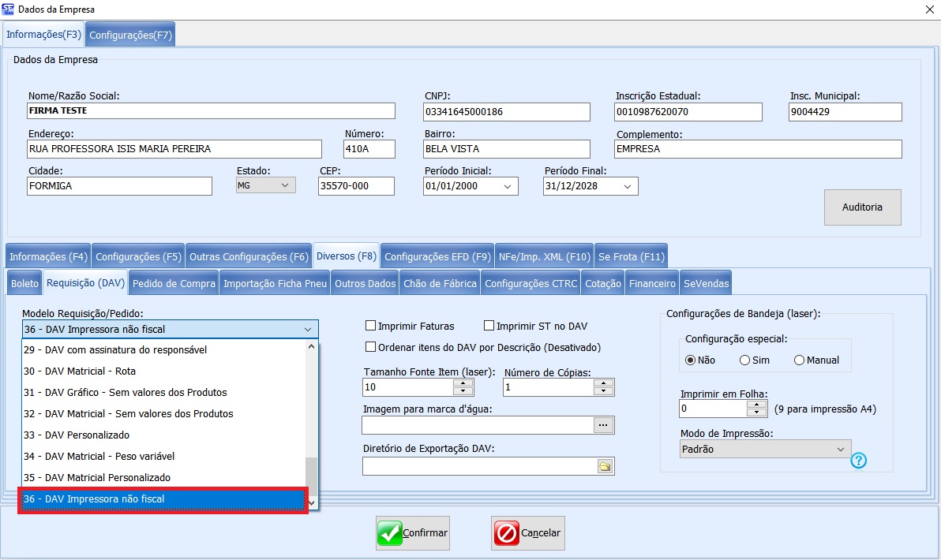Click ellipsis button for watermark image
The height and width of the screenshot is (560, 941).
tap(604, 425)
